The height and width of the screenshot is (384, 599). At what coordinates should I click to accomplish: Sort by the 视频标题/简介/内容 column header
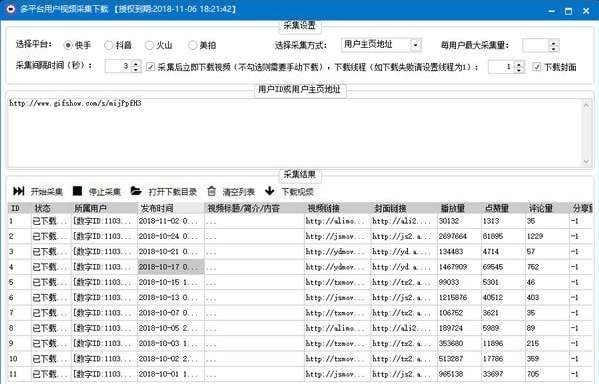(254, 208)
